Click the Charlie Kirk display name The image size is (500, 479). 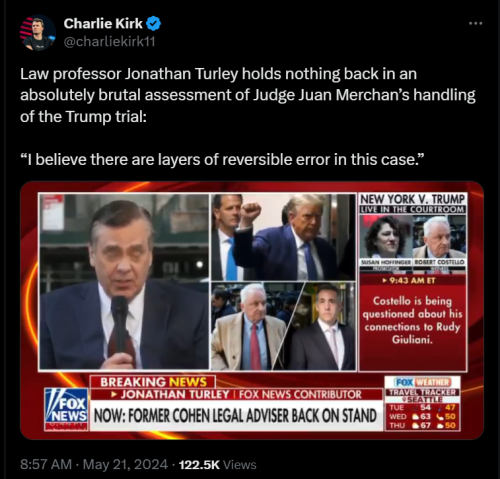tap(103, 24)
